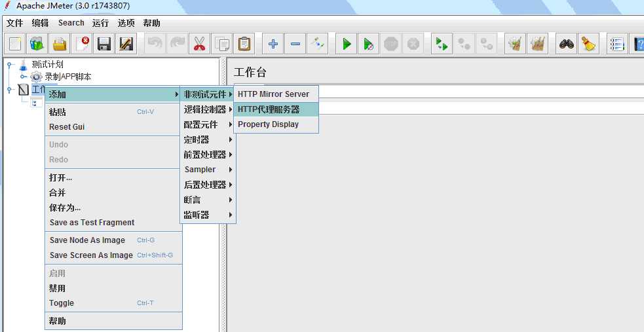644x332 pixels.
Task: Click 合并 in the context menu
Action: [x=113, y=193]
